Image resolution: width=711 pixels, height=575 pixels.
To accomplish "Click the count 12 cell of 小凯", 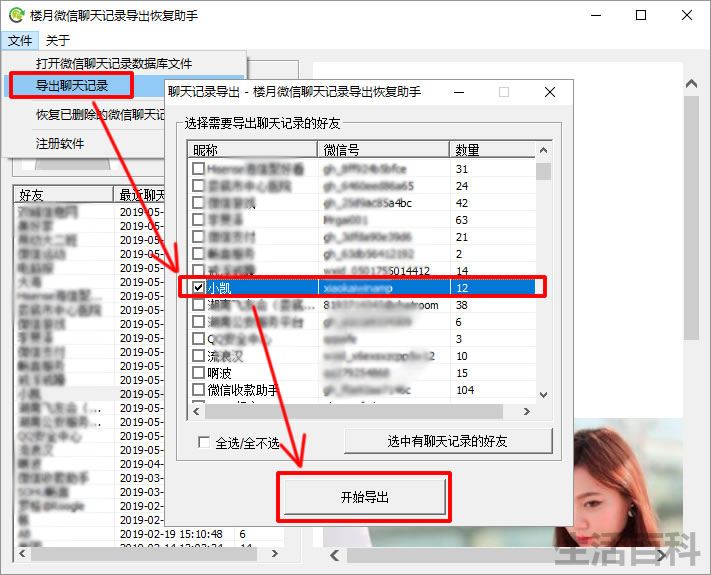I will [x=462, y=288].
